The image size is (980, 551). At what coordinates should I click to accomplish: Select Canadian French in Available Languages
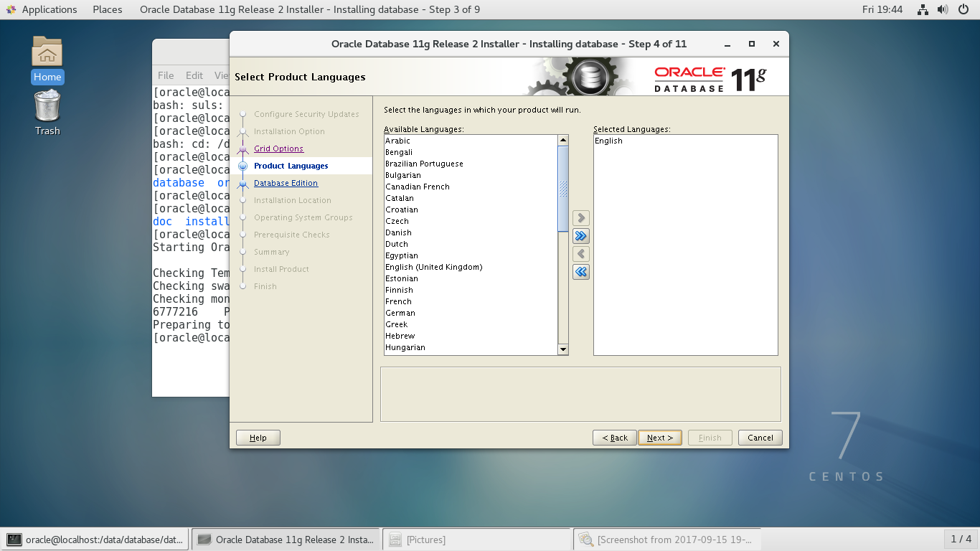click(471, 187)
